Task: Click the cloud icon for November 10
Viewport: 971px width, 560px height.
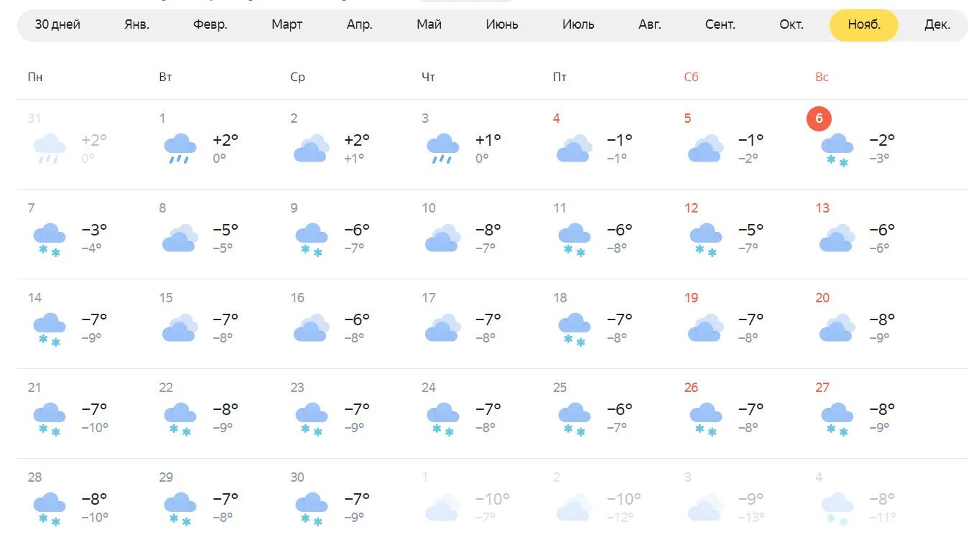Action: (x=442, y=238)
